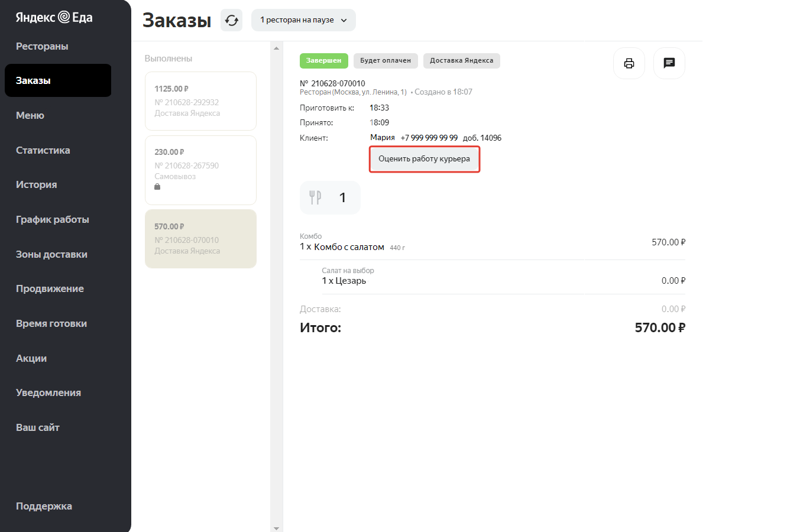Open График работы section
This screenshot has width=787, height=532.
(x=53, y=219)
